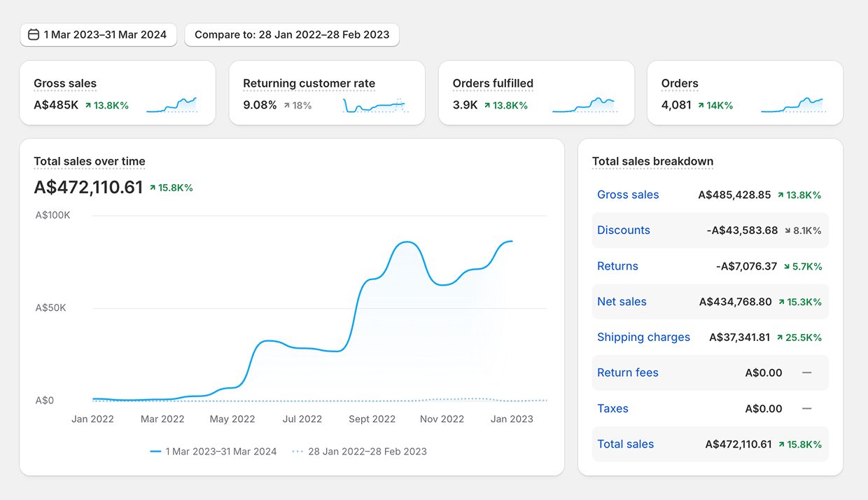This screenshot has width=868, height=500.
Task: Select the Discounts breakdown link
Action: click(x=624, y=230)
